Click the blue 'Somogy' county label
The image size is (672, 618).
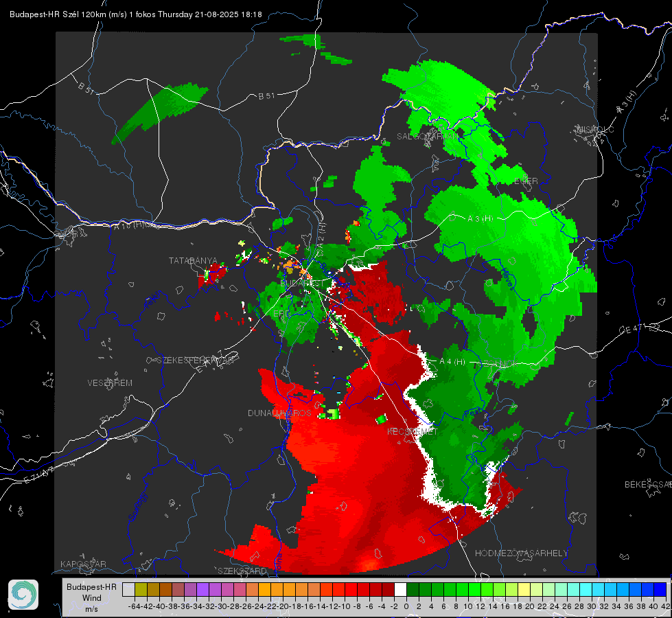pos(138,507)
